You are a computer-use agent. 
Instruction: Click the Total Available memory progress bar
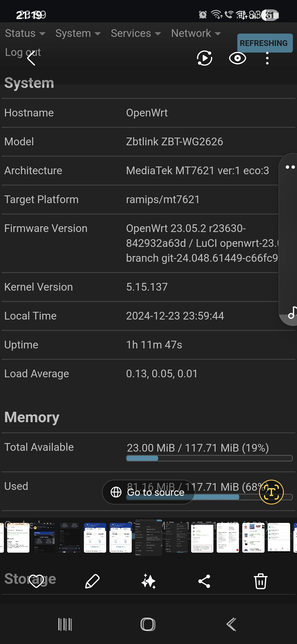[209, 458]
